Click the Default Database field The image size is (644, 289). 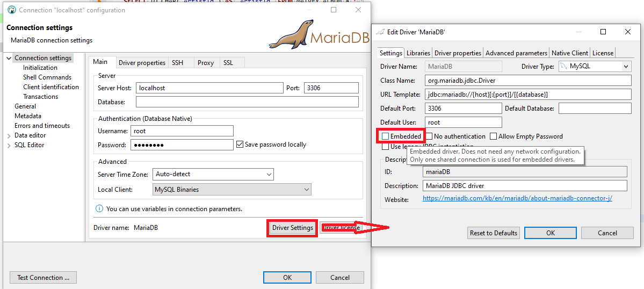pyautogui.click(x=595, y=109)
